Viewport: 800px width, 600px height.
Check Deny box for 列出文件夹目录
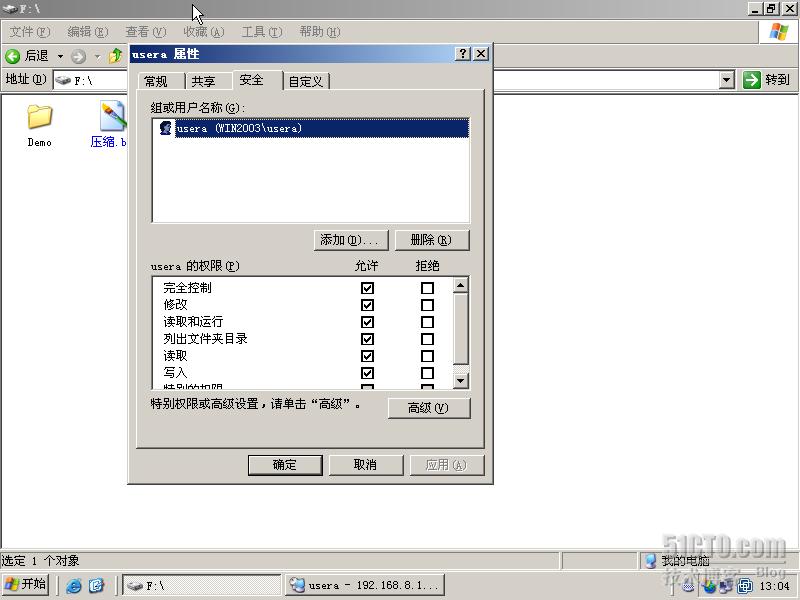click(428, 339)
